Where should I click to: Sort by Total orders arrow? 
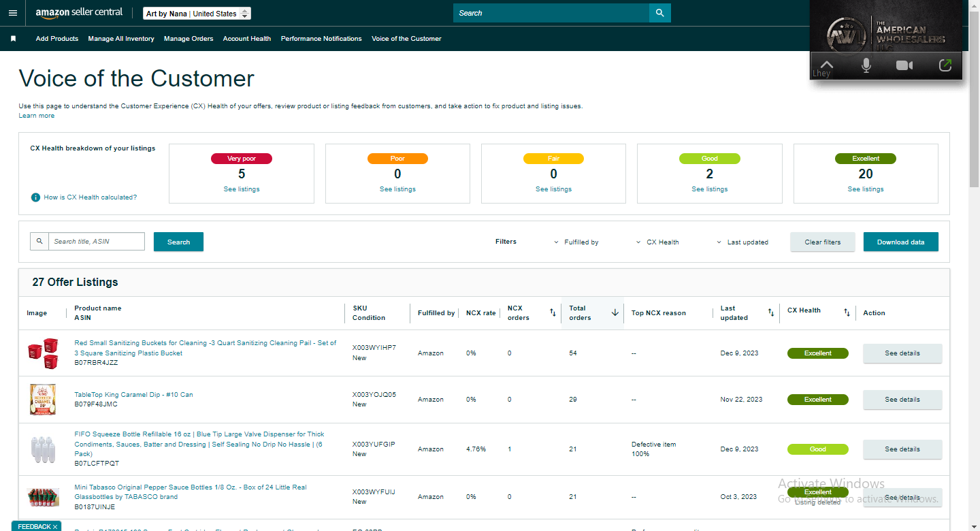pyautogui.click(x=615, y=313)
